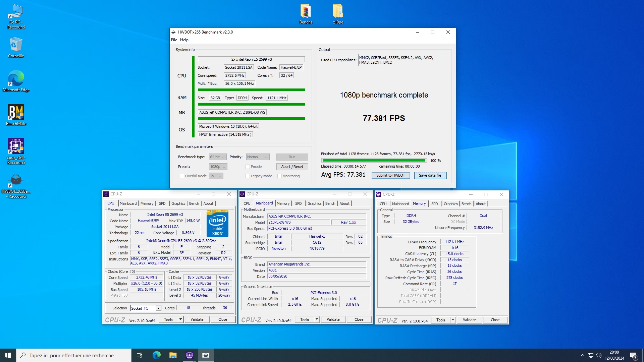644x362 pixels.
Task: Click CPU-Z title icon in Mainboard window
Action: pyautogui.click(x=242, y=194)
